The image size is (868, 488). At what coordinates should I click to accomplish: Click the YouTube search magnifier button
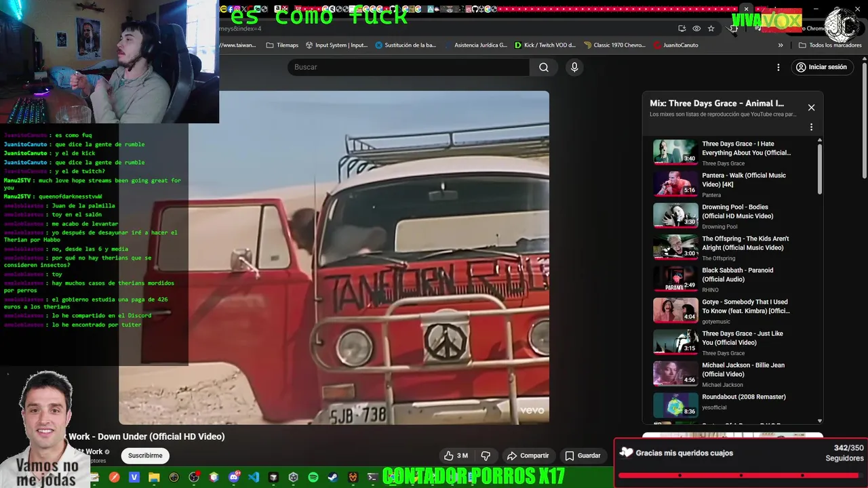[x=543, y=67]
